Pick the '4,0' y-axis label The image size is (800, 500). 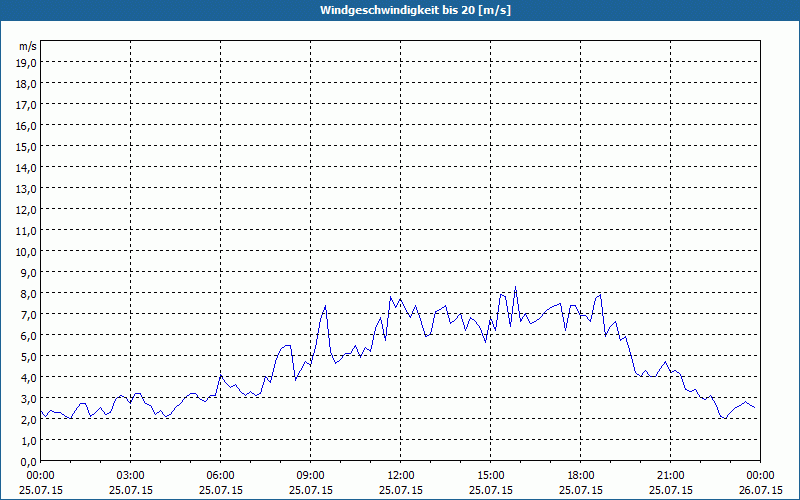click(x=30, y=378)
